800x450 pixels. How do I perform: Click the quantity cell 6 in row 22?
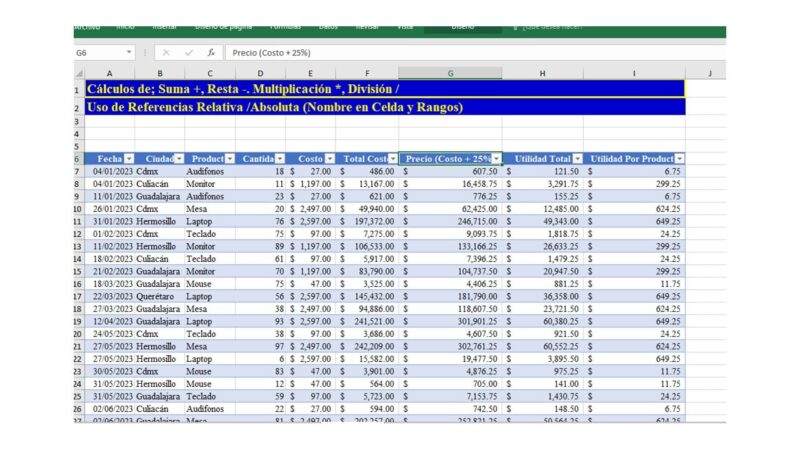260,359
